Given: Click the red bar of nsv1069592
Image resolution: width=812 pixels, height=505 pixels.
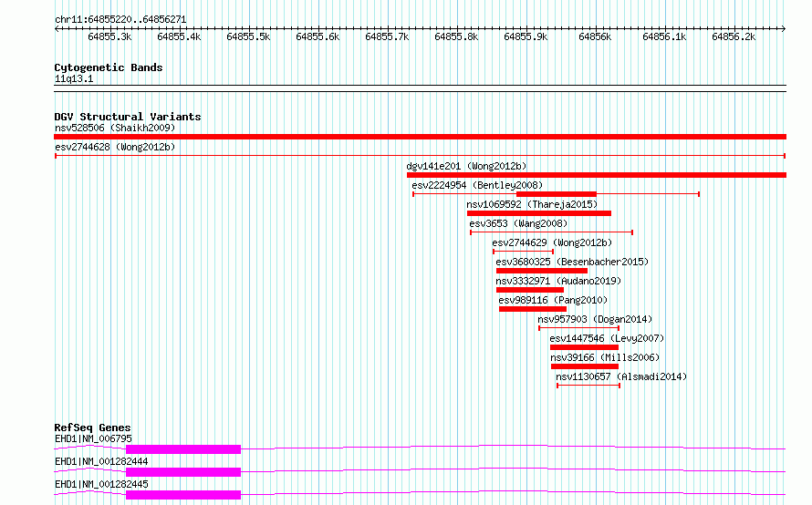Looking at the screenshot, I should coord(539,213).
